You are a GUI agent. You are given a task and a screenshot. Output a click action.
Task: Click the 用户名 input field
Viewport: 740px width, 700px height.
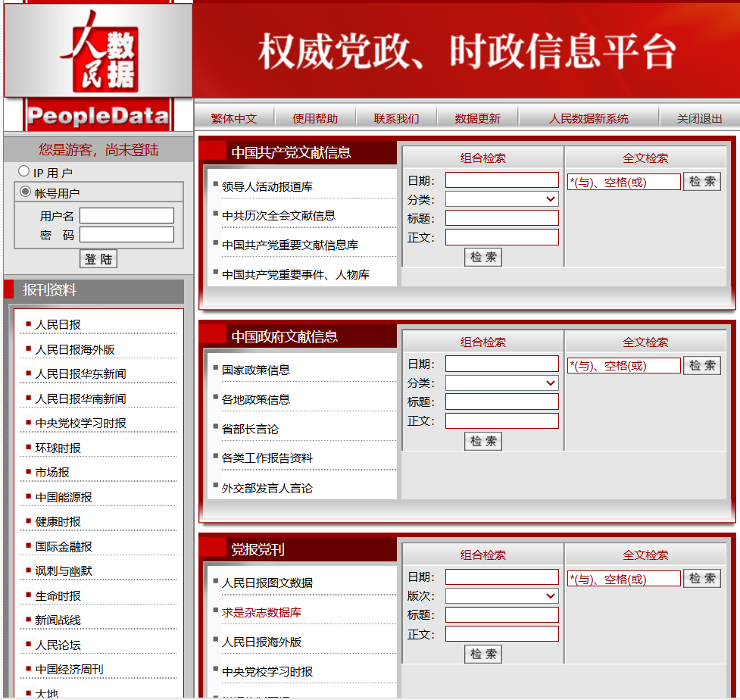coord(127,216)
